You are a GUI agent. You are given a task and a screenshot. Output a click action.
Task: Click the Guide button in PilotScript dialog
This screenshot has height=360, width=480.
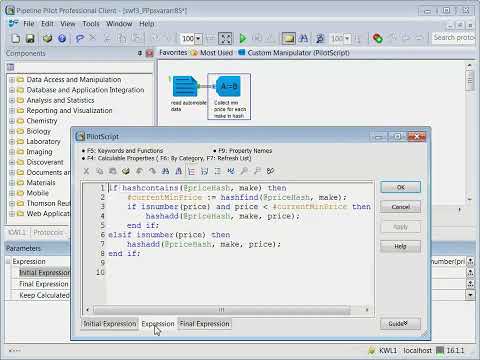pos(400,324)
